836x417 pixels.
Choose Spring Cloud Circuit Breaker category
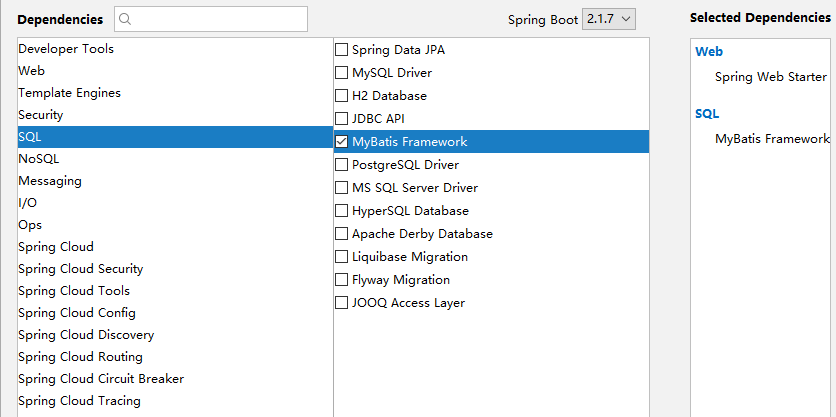click(x=175, y=379)
